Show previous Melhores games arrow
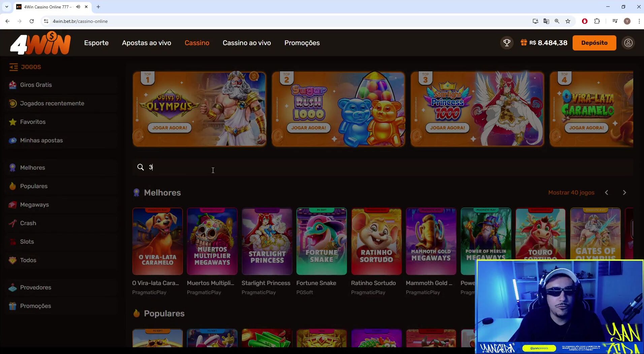The image size is (644, 354). (607, 192)
